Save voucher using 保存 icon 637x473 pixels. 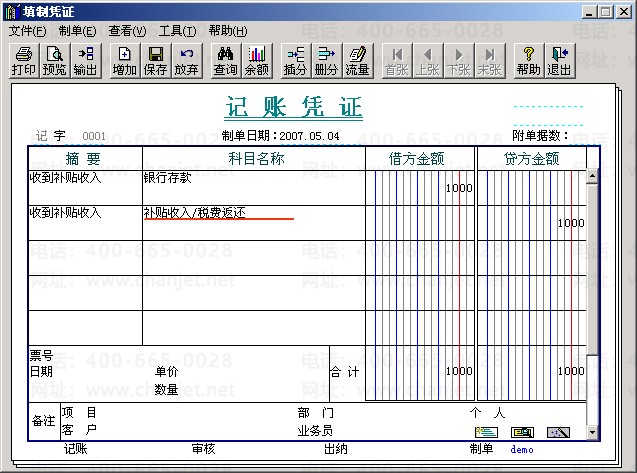(x=155, y=61)
